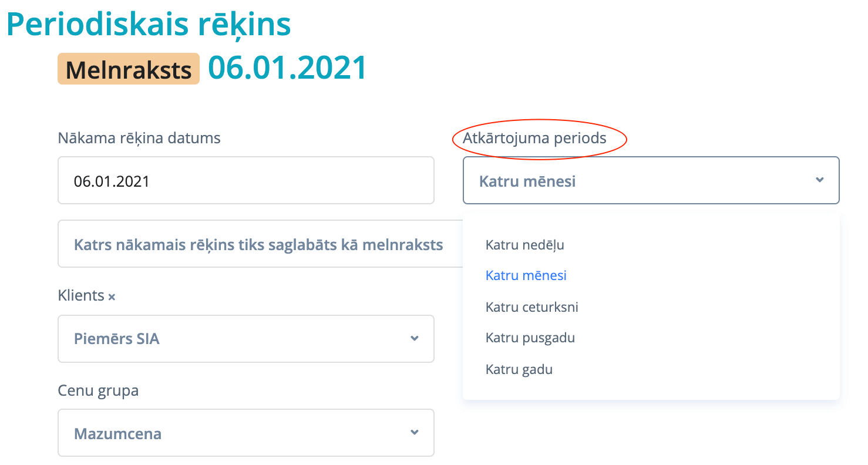
Task: Select the Katru pusgadu option
Action: click(530, 338)
